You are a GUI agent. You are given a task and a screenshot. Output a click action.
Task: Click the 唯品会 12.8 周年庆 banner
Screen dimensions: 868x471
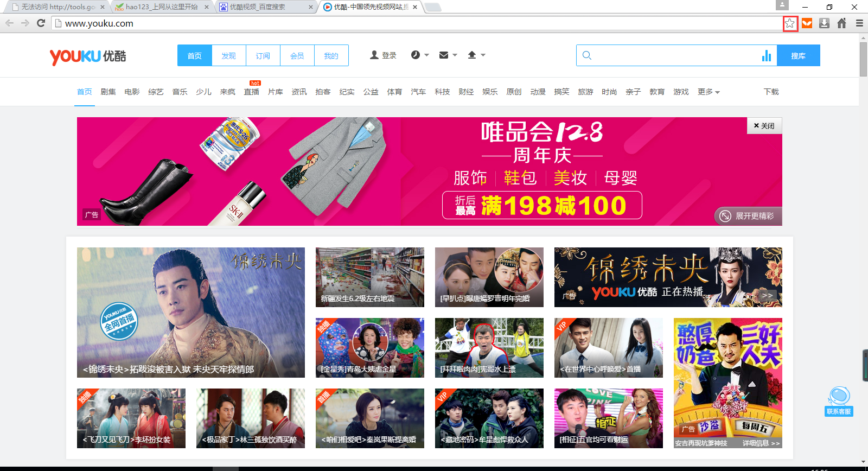click(x=430, y=171)
